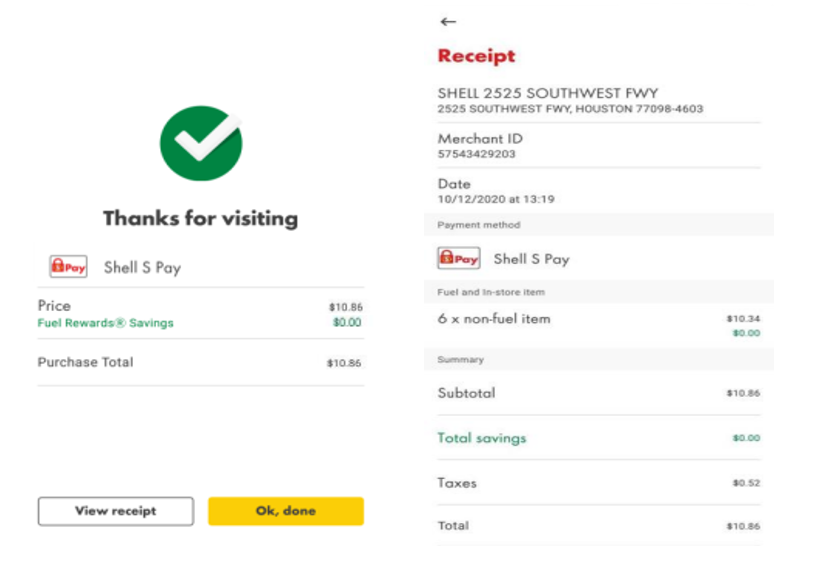This screenshot has width=826, height=571.
Task: Confirm with the Ok, done button
Action: coord(286,511)
